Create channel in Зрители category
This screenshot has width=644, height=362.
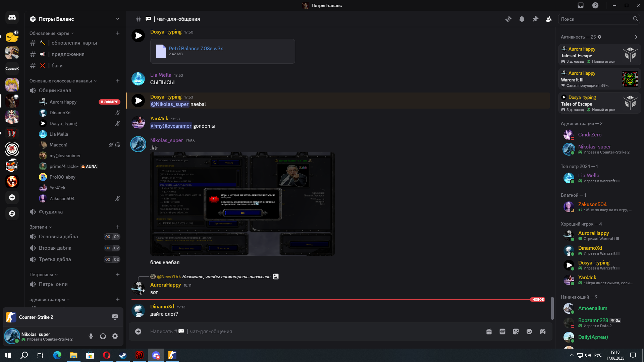[x=118, y=227]
